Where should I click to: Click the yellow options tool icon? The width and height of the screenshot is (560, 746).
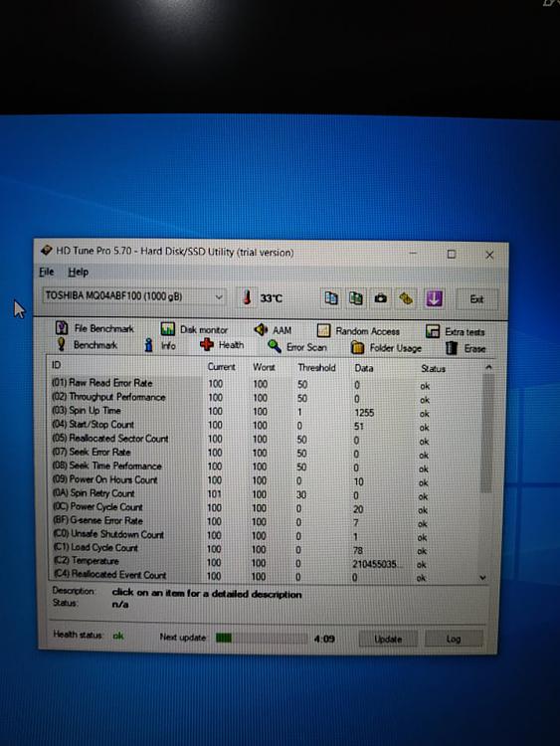(x=406, y=298)
